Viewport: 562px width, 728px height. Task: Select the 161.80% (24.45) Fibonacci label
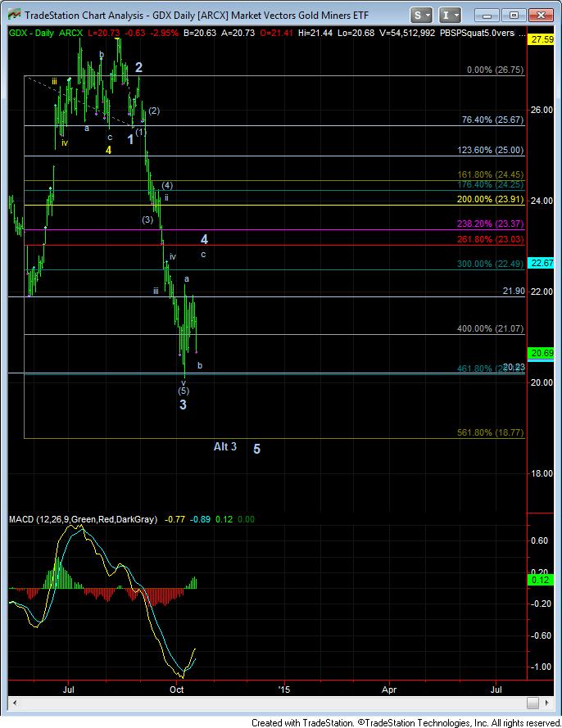point(491,174)
